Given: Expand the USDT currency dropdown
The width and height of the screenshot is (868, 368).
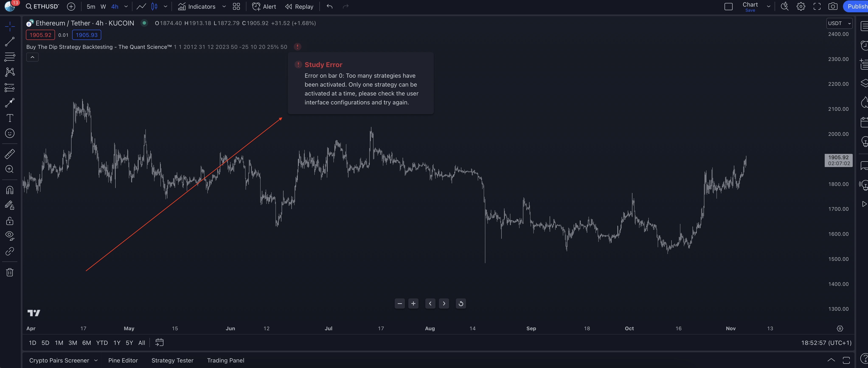Looking at the screenshot, I should [x=839, y=23].
